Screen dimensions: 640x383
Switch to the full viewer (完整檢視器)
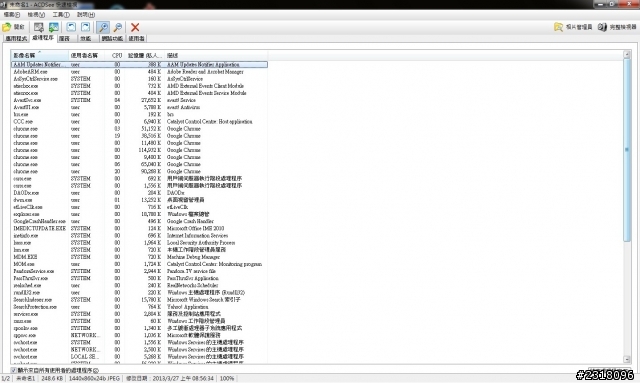coord(617,27)
